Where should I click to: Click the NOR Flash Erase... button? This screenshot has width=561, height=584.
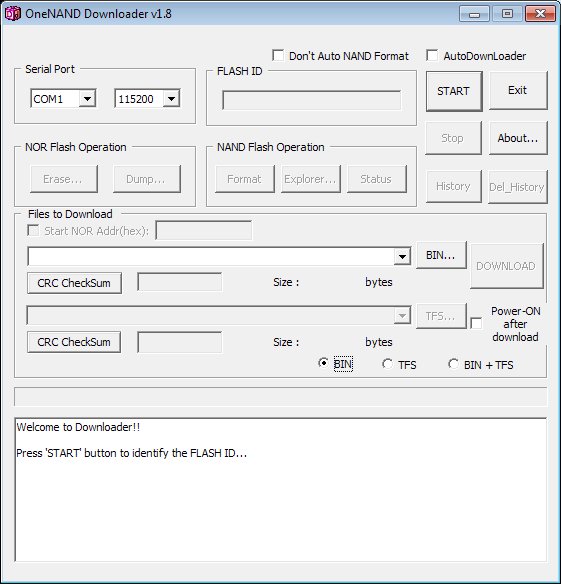[64, 179]
